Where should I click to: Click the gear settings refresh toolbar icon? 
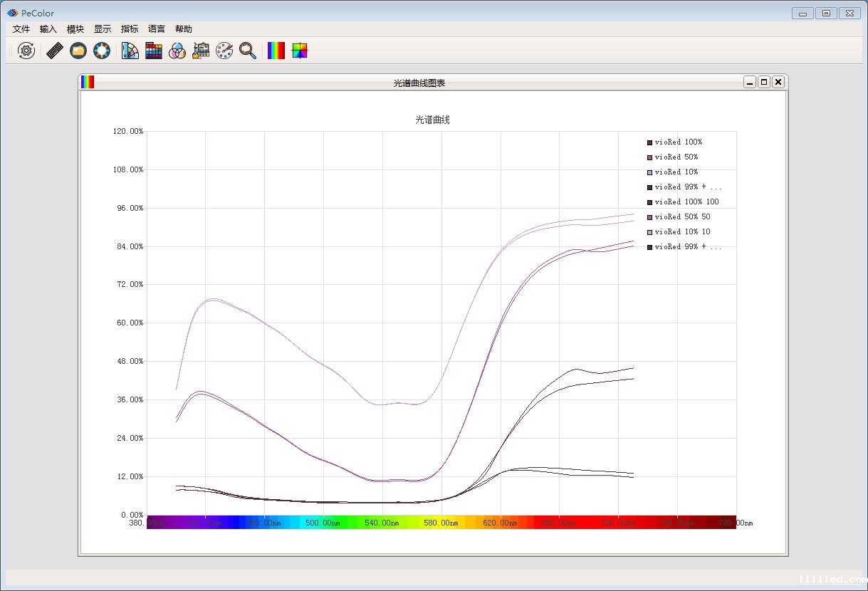point(26,51)
